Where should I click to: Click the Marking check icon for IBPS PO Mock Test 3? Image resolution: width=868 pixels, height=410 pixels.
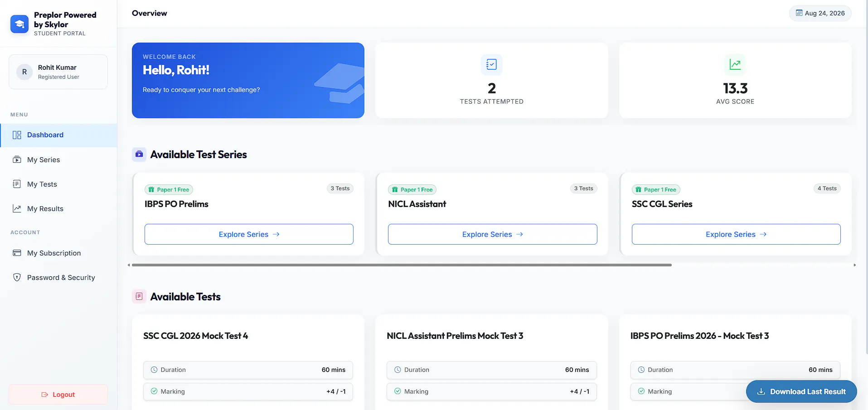point(641,391)
